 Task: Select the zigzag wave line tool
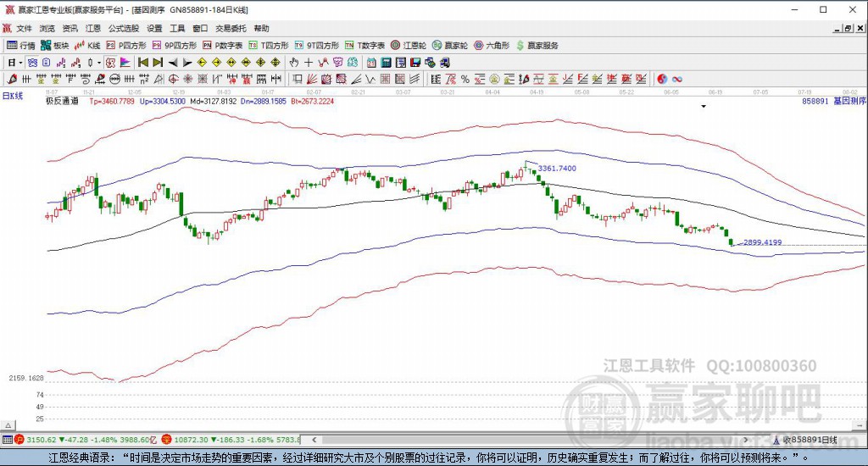point(370,79)
